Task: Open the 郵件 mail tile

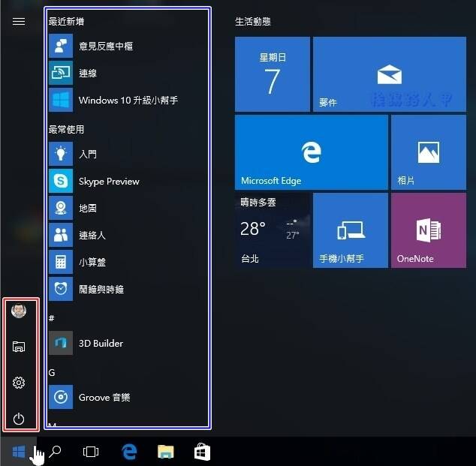Action: click(390, 74)
